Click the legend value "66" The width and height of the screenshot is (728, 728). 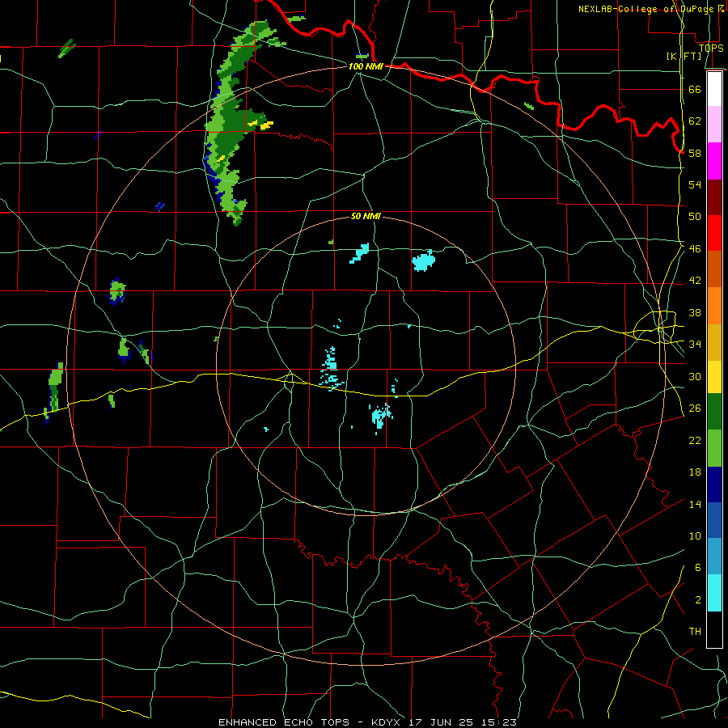click(x=695, y=90)
